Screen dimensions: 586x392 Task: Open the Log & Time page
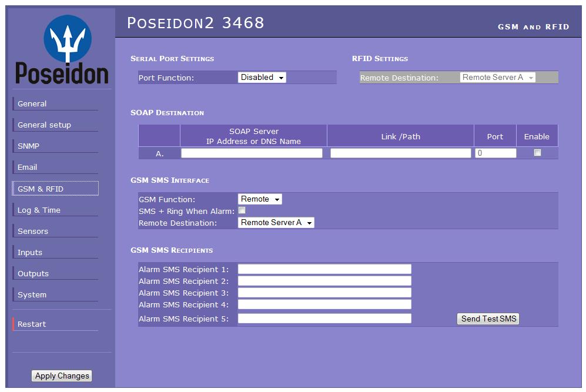point(55,210)
